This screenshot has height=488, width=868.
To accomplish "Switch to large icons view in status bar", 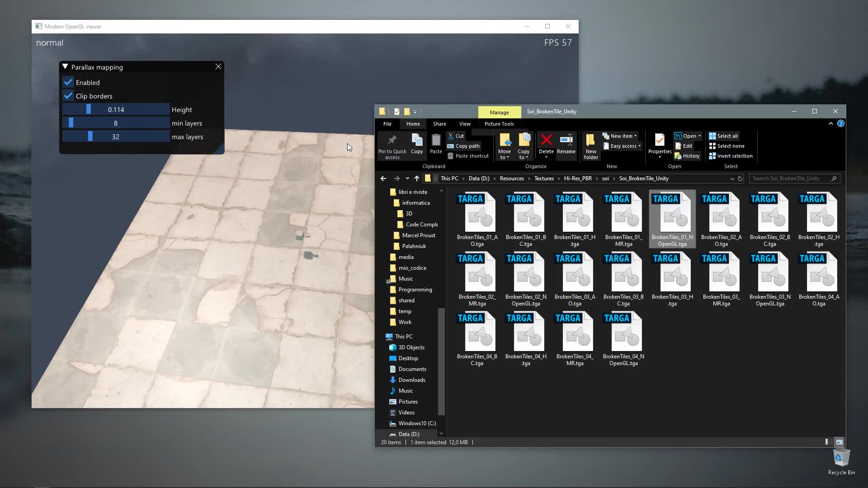I will [x=839, y=442].
